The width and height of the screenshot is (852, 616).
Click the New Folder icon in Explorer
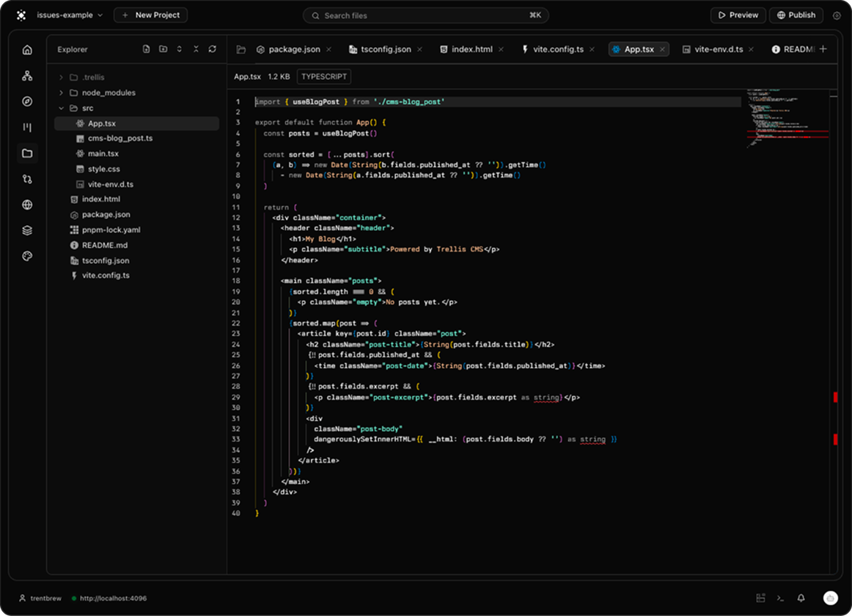(x=163, y=49)
